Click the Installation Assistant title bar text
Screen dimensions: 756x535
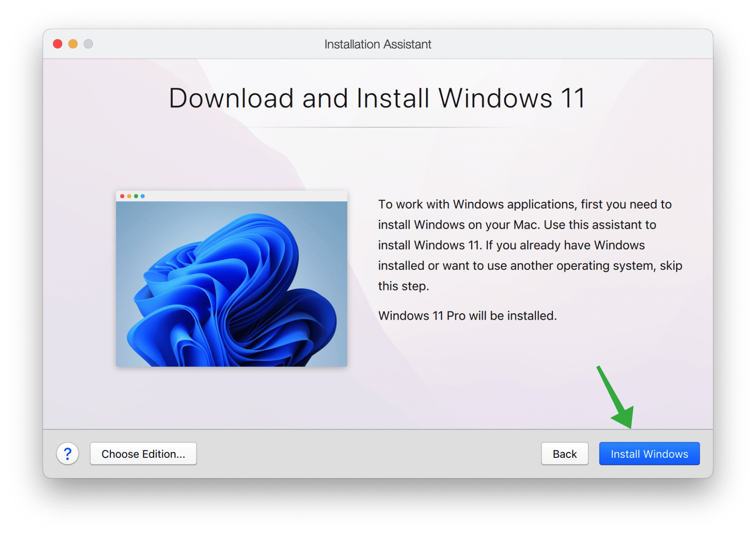pos(378,44)
